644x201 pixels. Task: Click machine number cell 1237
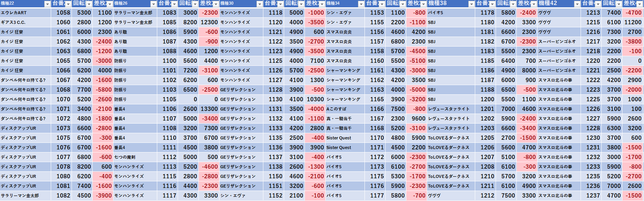pos(591,196)
